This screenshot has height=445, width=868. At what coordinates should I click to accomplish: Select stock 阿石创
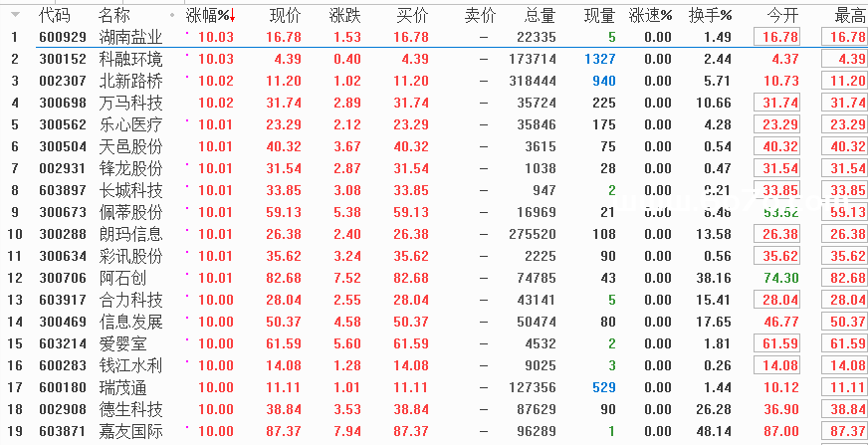(x=122, y=278)
